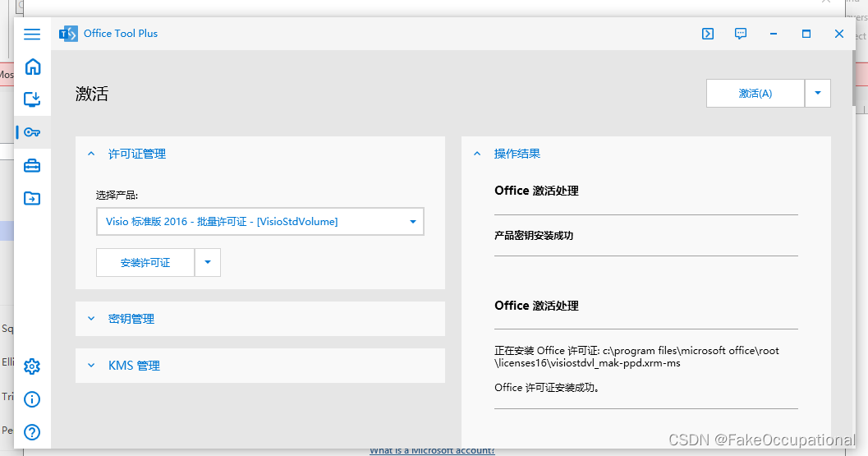Open the dropdown arrow beside 激活(A)
The height and width of the screenshot is (456, 868).
(818, 93)
